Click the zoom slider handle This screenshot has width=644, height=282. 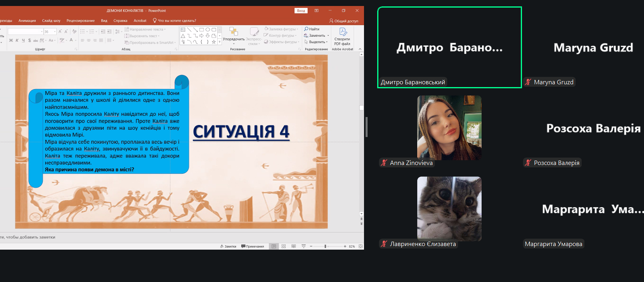pyautogui.click(x=325, y=246)
